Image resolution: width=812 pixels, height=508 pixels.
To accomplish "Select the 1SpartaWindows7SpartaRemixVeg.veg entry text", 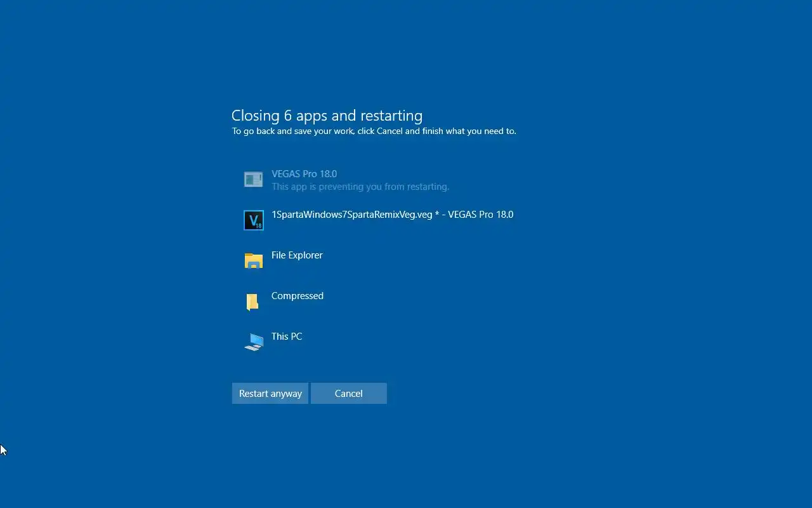I will point(392,215).
